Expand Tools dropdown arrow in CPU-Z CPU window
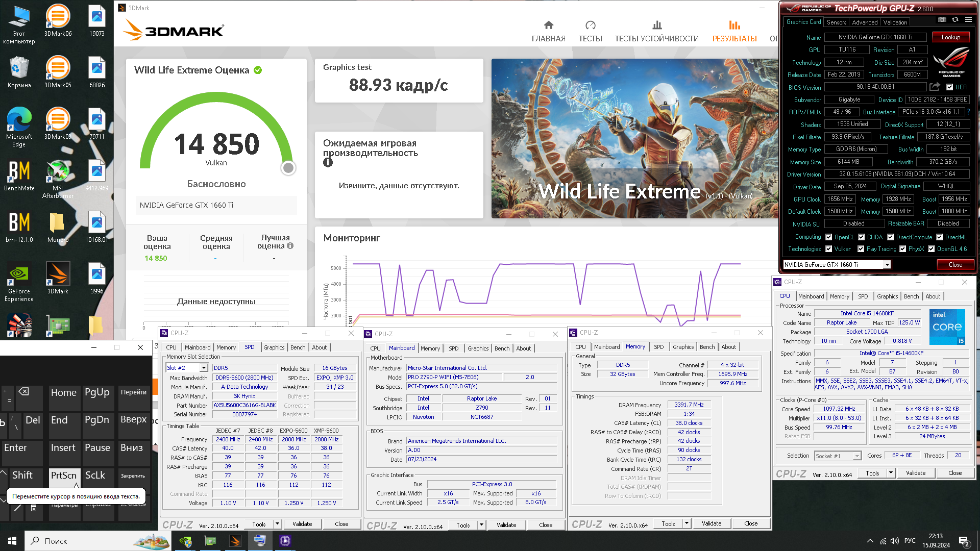This screenshot has width=980, height=551. pos(891,473)
